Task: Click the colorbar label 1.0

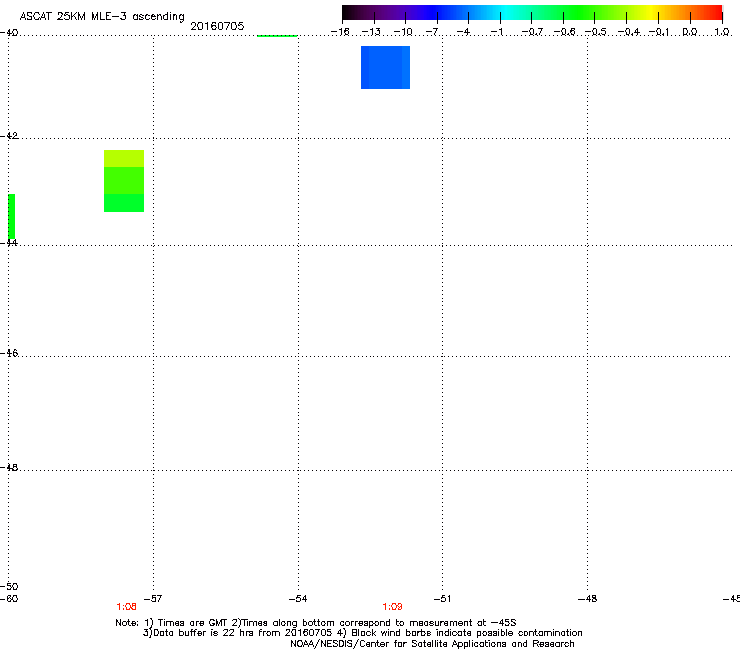Action: click(722, 32)
